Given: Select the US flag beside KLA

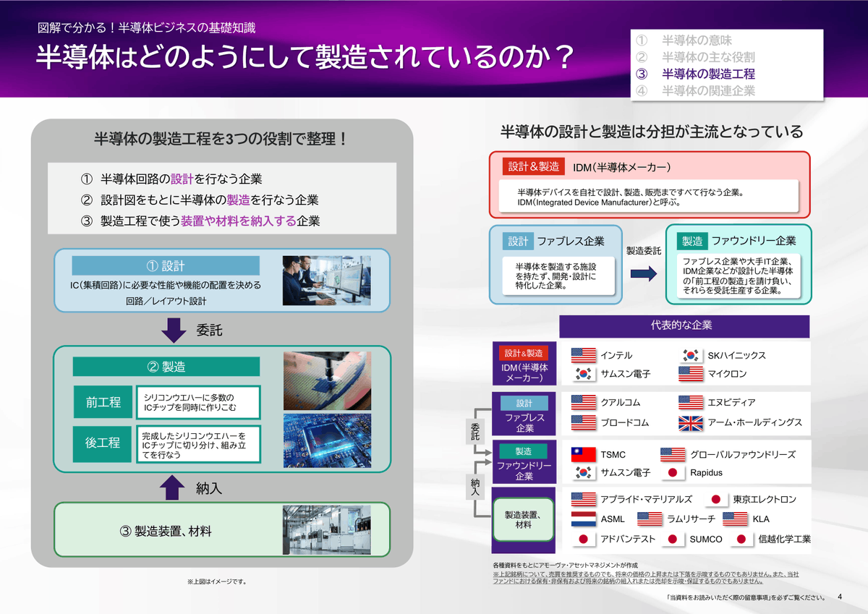Looking at the screenshot, I should tap(736, 519).
